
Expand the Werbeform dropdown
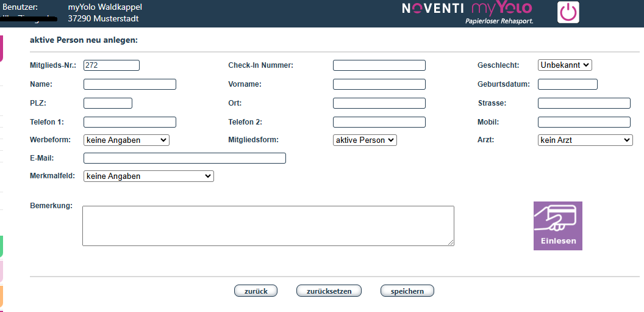(x=126, y=140)
